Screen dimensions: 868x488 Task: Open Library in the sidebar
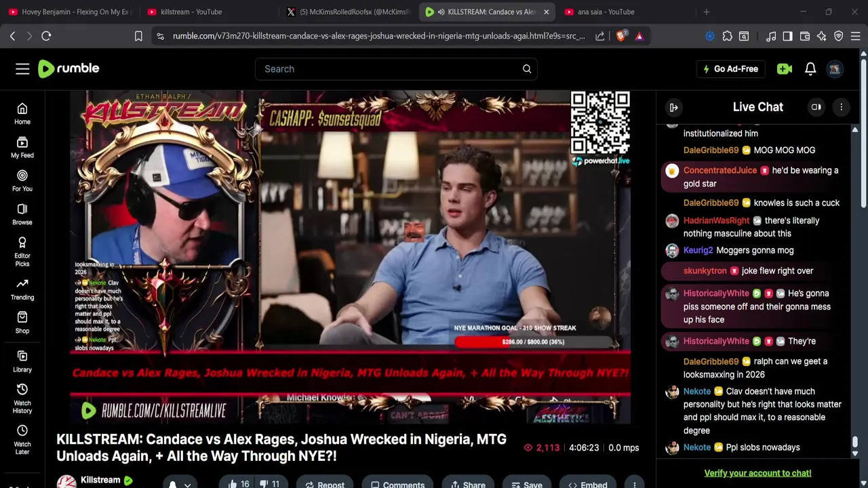22,361
